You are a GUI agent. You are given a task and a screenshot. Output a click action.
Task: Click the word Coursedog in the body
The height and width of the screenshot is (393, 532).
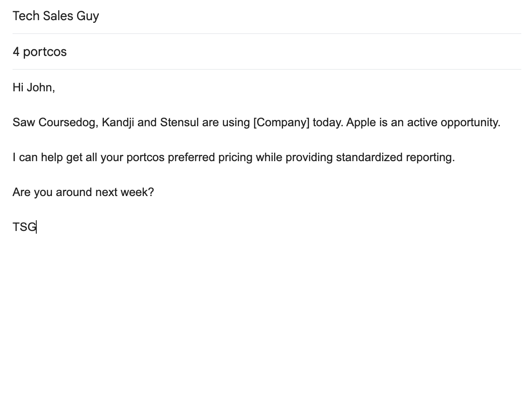pos(68,122)
